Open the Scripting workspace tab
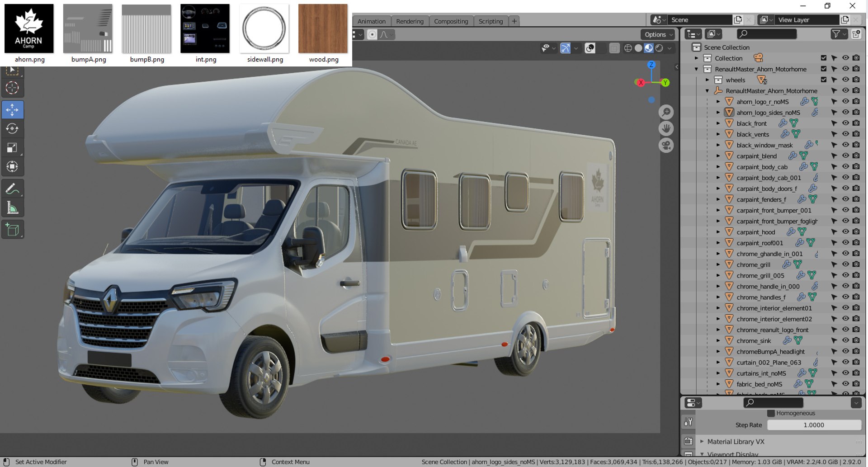This screenshot has height=467, width=868. point(491,21)
